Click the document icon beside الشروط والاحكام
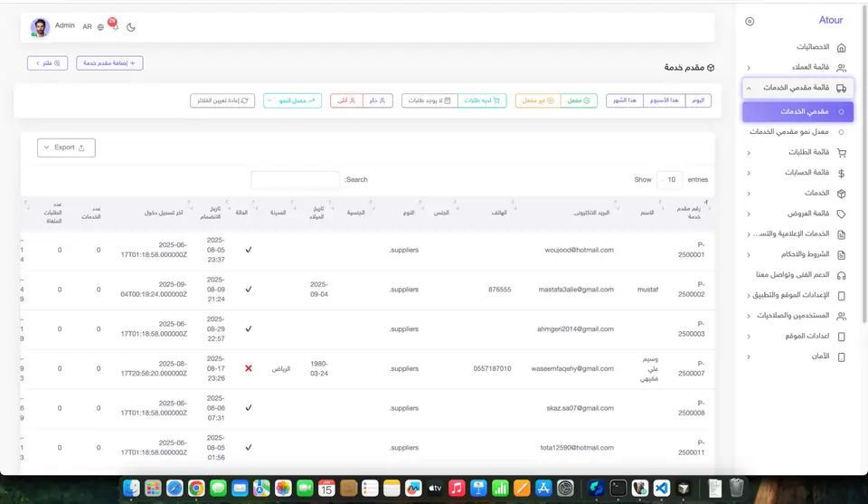Screen dimensions: 868x504 pyautogui.click(x=841, y=255)
